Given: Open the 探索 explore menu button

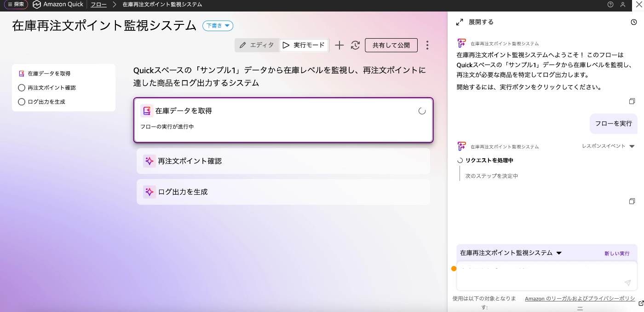Looking at the screenshot, I should pos(16,5).
